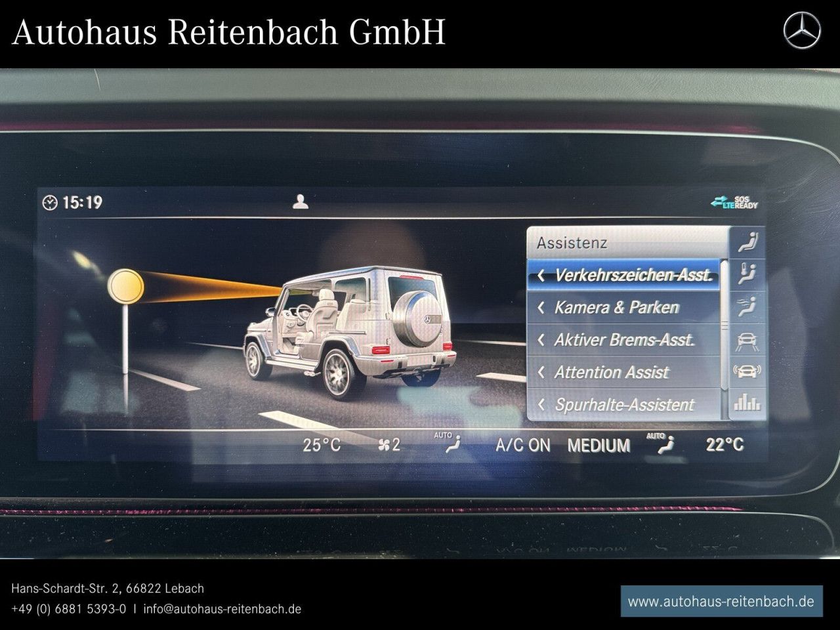This screenshot has height=630, width=840.
Task: Click the Mercedes star logo in the header
Action: (x=802, y=31)
